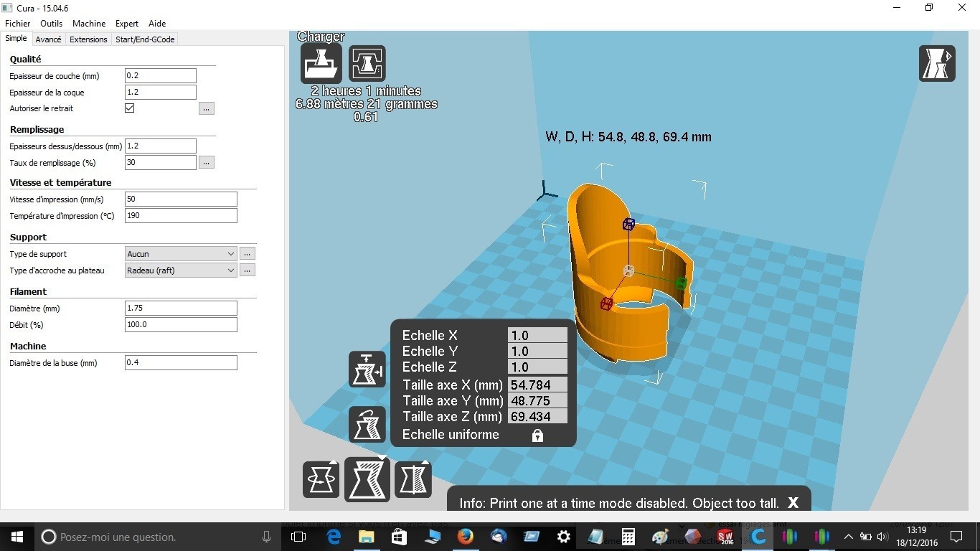Image resolution: width=980 pixels, height=551 pixels.
Task: Click the filament Diamètre field
Action: pyautogui.click(x=181, y=309)
